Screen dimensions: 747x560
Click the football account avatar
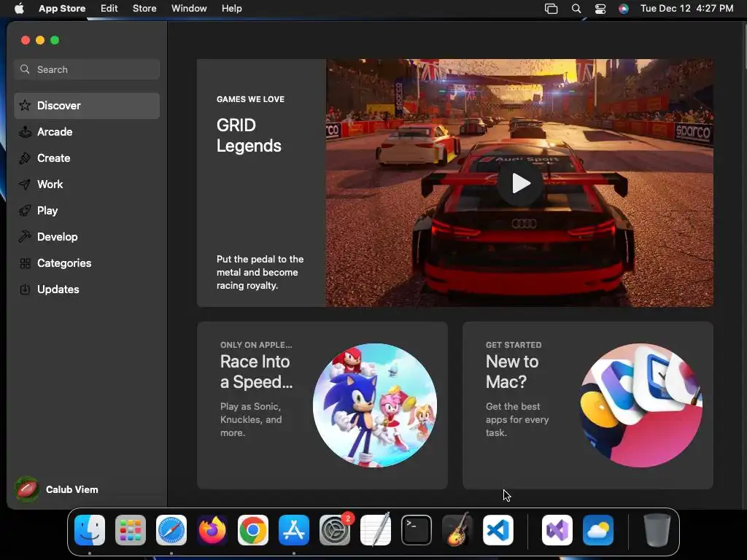(27, 489)
